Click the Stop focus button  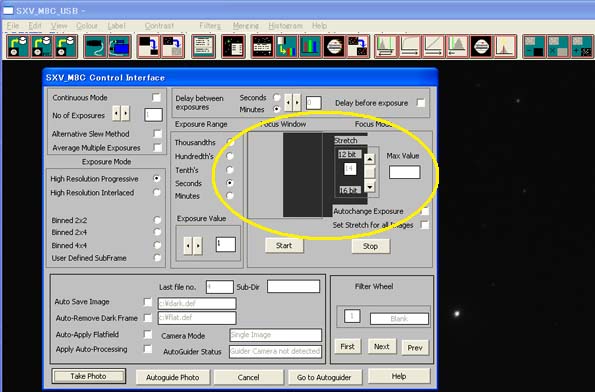coord(370,246)
